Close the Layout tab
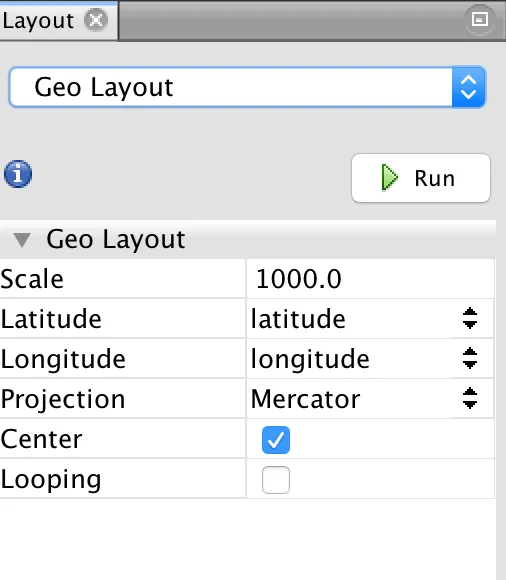 [x=96, y=20]
